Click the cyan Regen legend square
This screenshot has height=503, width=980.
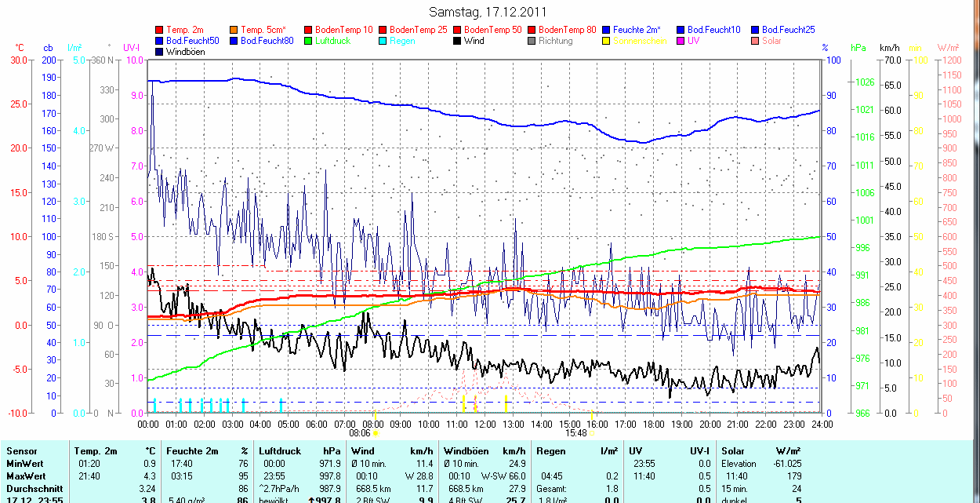(383, 41)
